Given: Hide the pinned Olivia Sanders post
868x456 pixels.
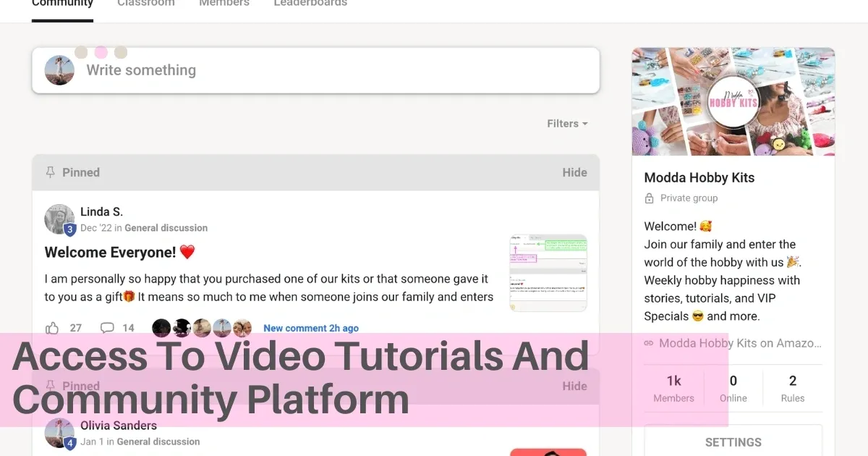Looking at the screenshot, I should tap(575, 386).
